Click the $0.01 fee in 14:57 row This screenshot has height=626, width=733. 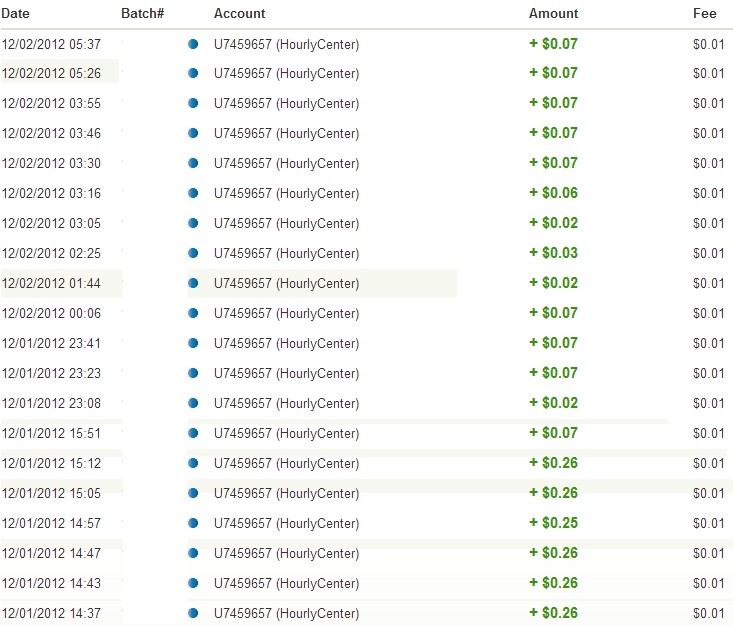click(x=709, y=523)
